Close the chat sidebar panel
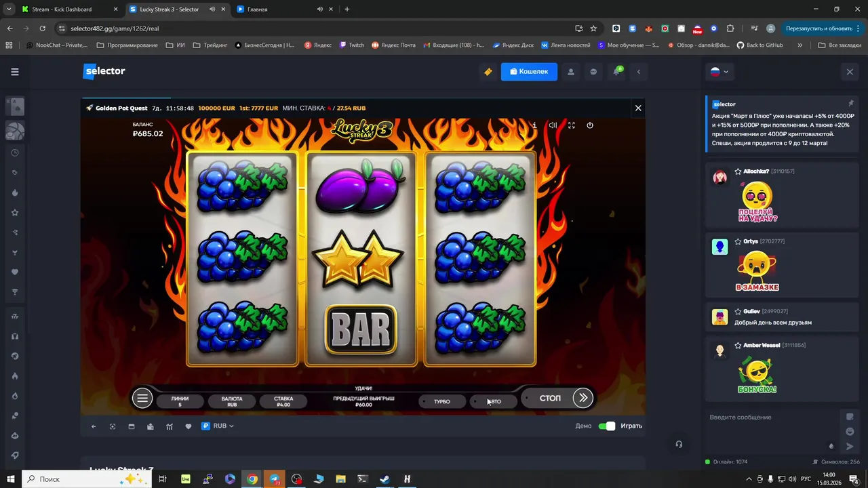Screen dimensions: 868x488 pos(850,71)
